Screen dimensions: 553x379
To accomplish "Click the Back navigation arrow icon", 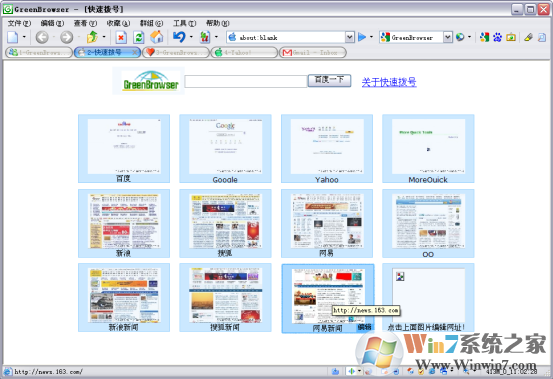I will coord(42,37).
